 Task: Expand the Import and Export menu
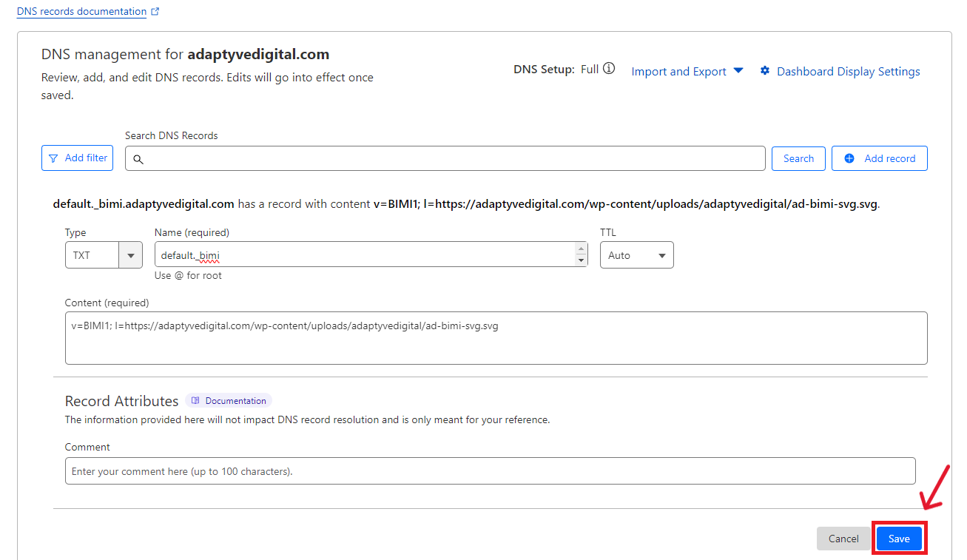687,72
